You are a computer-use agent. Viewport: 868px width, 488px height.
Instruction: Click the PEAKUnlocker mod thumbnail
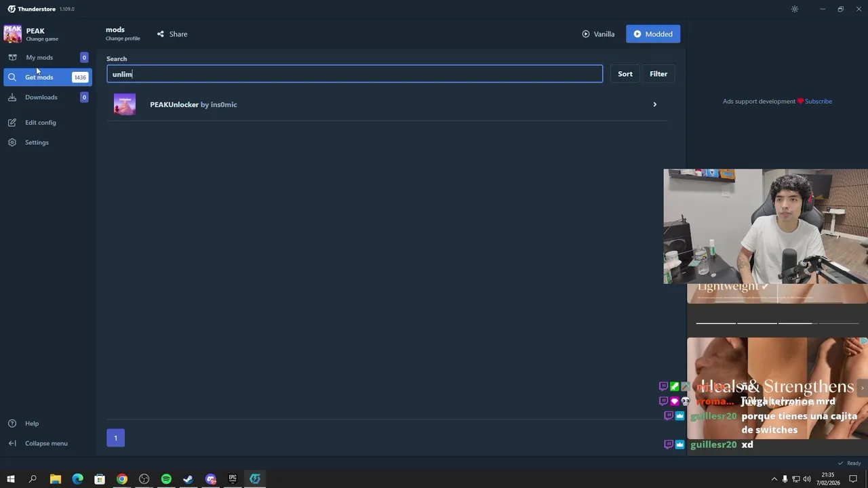(x=125, y=104)
